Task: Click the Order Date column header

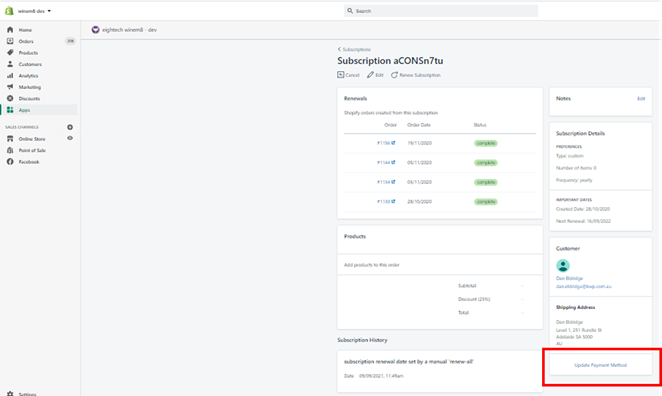Action: (x=419, y=125)
